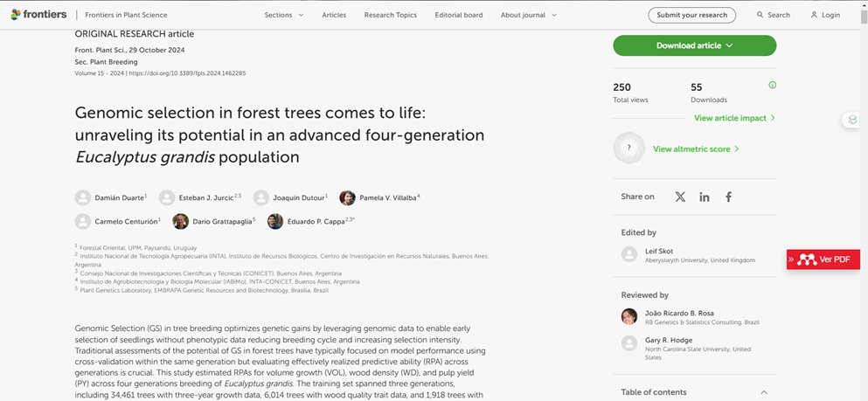Image resolution: width=868 pixels, height=401 pixels.
Task: Click 'Front. Plant Sci., 29 October 2024' text
Action: (129, 50)
